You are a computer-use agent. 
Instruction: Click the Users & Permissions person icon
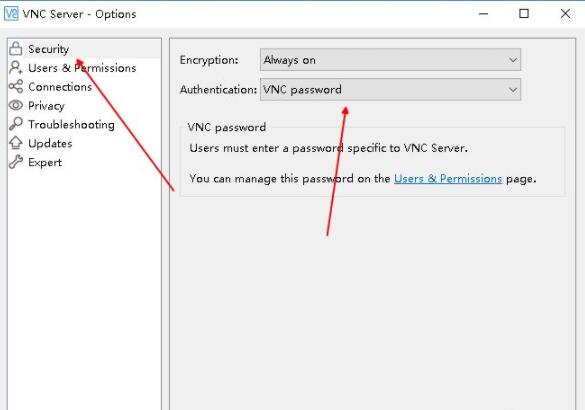(16, 68)
